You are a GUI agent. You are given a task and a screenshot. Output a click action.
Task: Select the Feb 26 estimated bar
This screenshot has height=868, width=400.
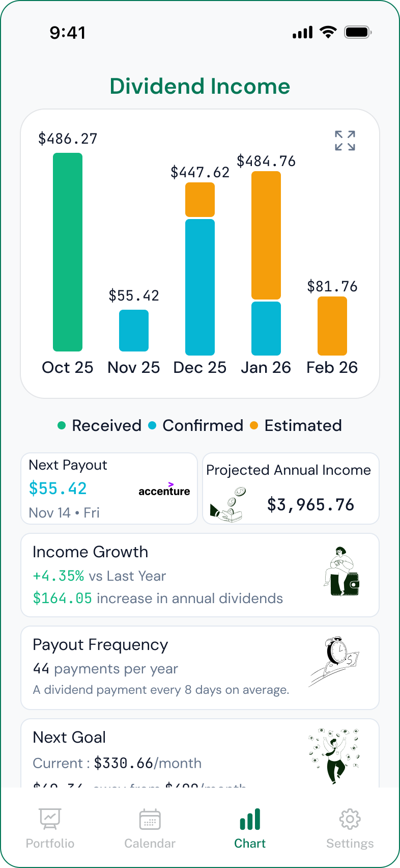[x=332, y=326]
